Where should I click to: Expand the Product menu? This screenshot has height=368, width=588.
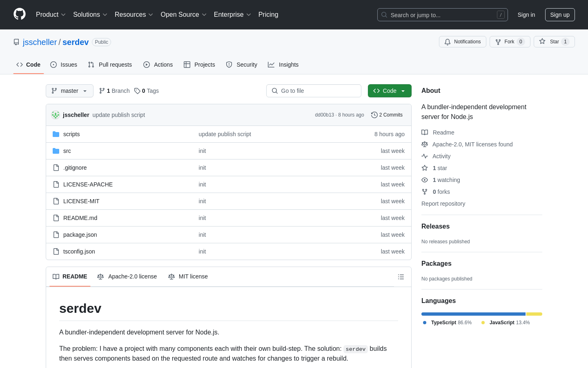(x=51, y=15)
